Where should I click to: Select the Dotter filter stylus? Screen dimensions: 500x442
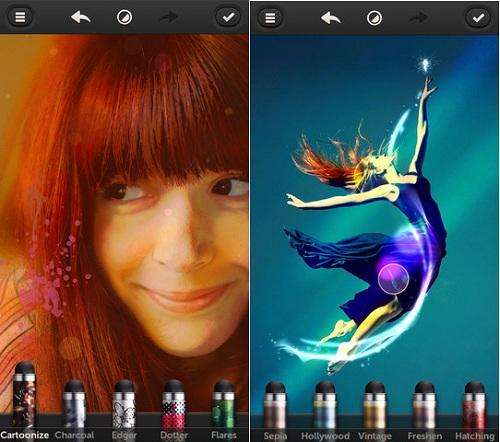point(174,404)
